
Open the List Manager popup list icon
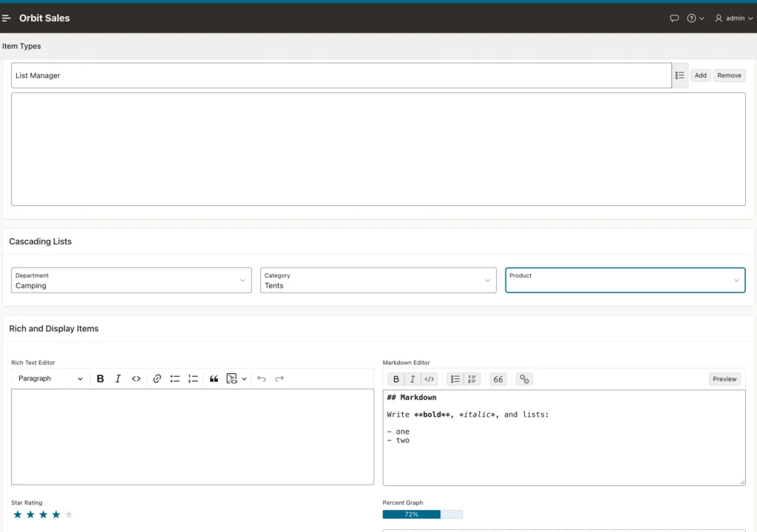pos(680,75)
